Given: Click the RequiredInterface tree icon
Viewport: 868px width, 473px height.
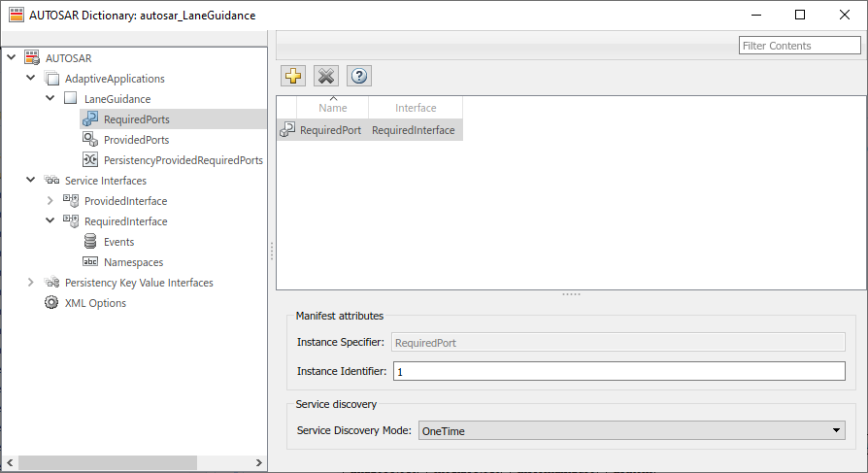Looking at the screenshot, I should pyautogui.click(x=71, y=221).
